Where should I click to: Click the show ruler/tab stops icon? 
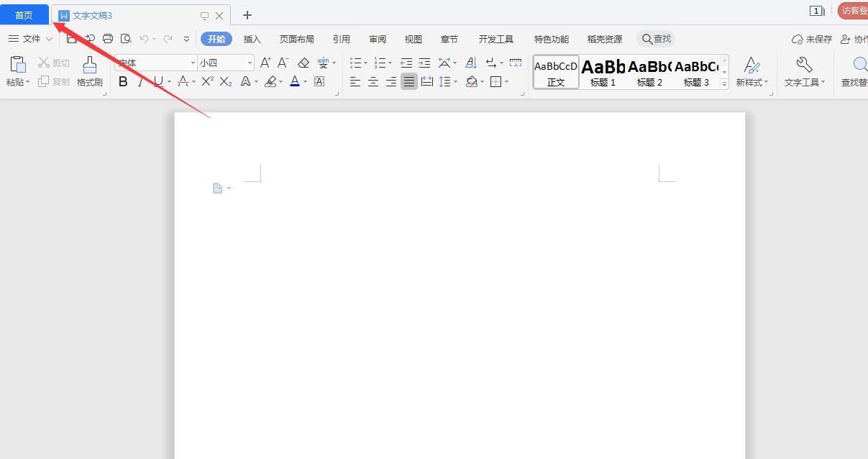click(x=515, y=63)
